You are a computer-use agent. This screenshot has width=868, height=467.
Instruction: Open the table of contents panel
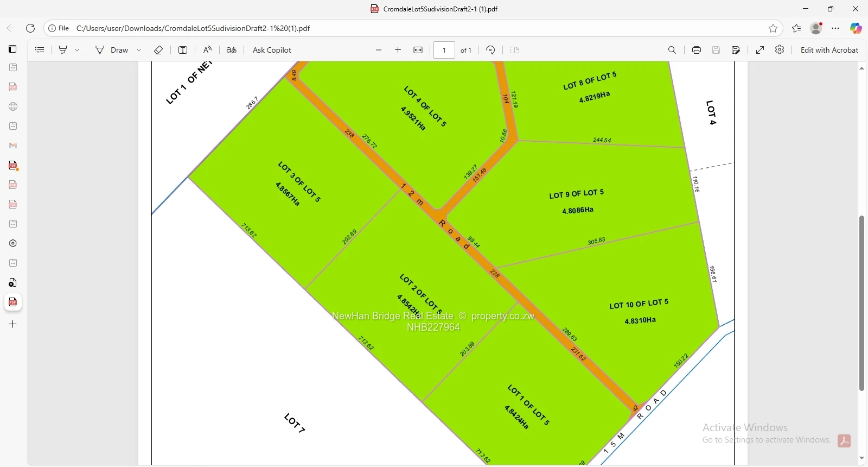point(40,50)
